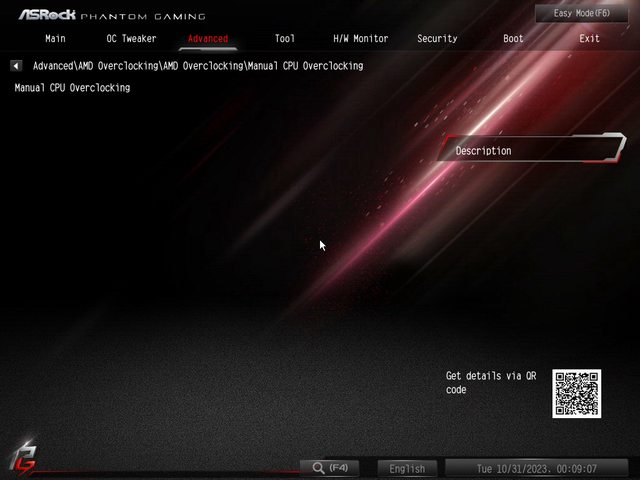
Task: Open the OC Tweaker tab
Action: coord(132,39)
